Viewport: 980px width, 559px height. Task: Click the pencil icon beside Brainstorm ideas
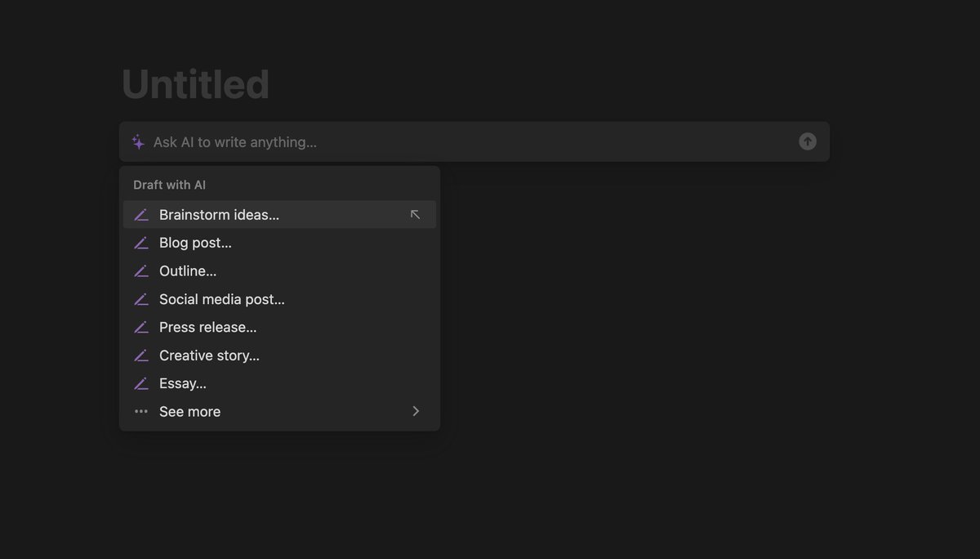coord(141,215)
